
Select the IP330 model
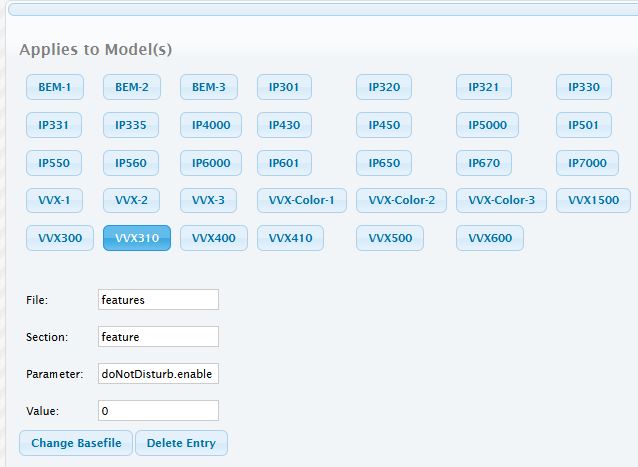(584, 87)
